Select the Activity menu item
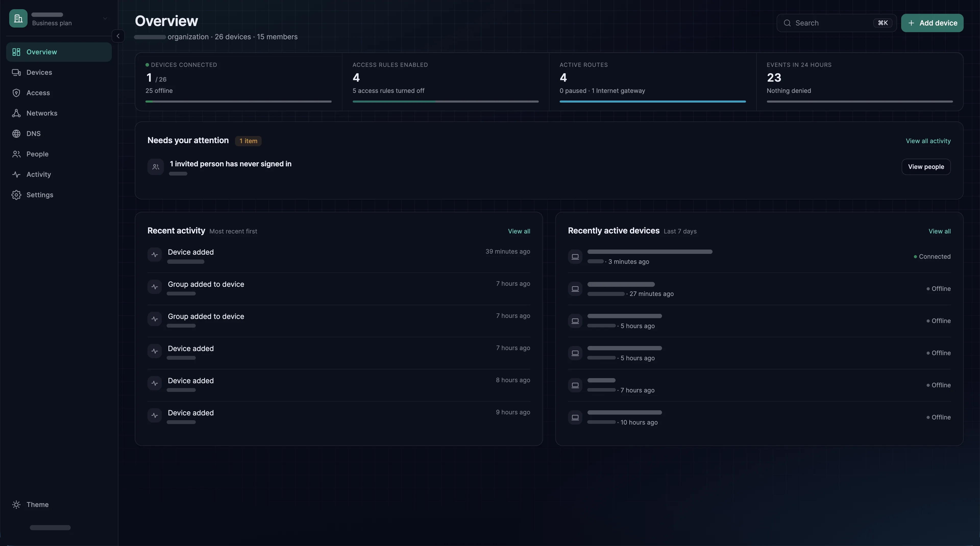 tap(59, 175)
